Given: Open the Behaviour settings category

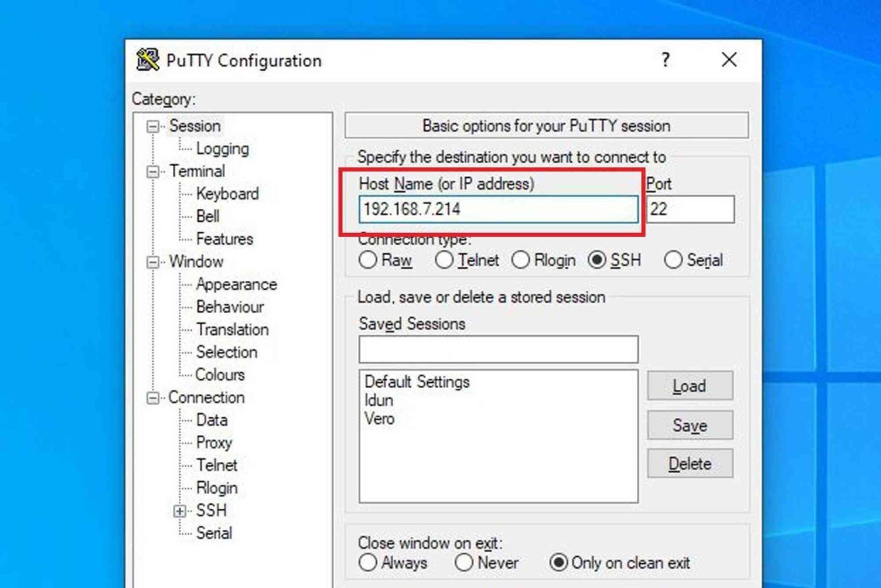Looking at the screenshot, I should pos(230,307).
